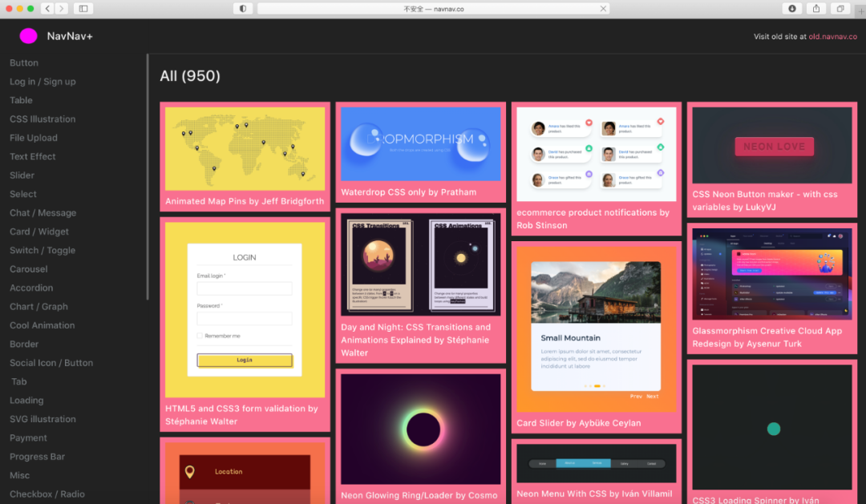Click the privacy shield icon beside address bar
Screen dimensions: 866x504
pyautogui.click(x=243, y=9)
